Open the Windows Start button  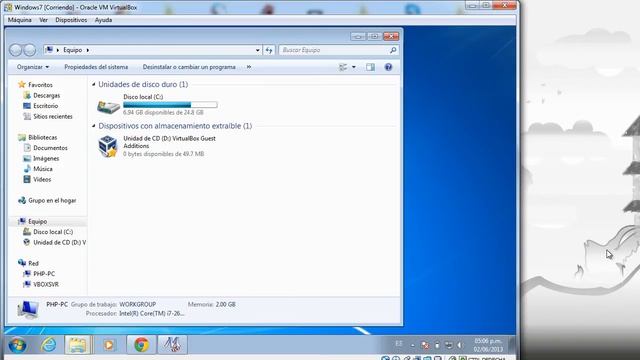[17, 345]
